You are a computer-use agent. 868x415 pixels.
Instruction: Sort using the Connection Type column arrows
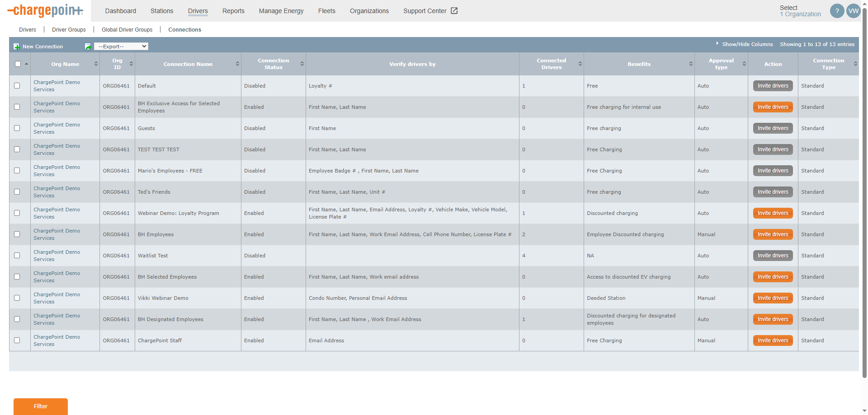855,64
